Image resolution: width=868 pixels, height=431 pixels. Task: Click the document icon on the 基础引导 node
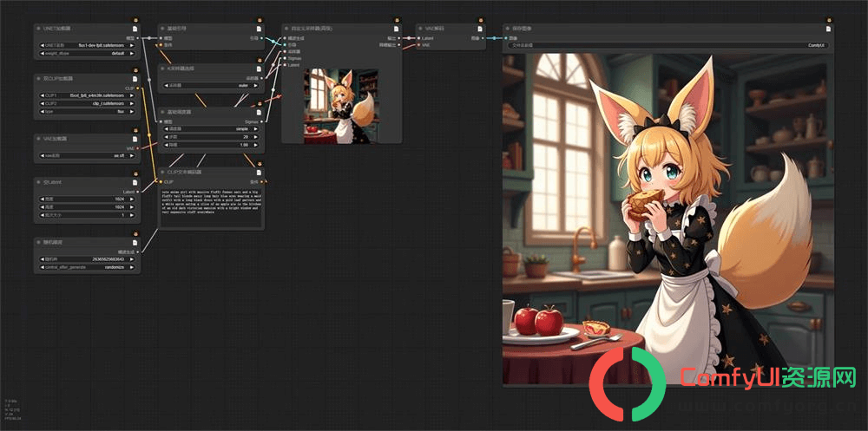(x=259, y=29)
